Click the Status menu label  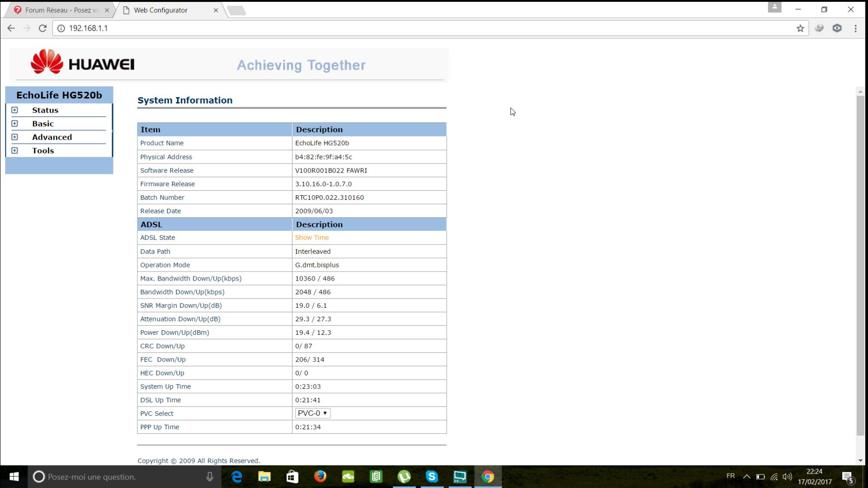tap(45, 110)
